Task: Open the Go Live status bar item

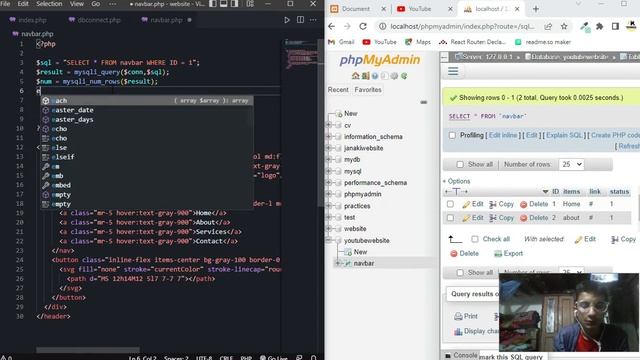Action: click(x=274, y=358)
